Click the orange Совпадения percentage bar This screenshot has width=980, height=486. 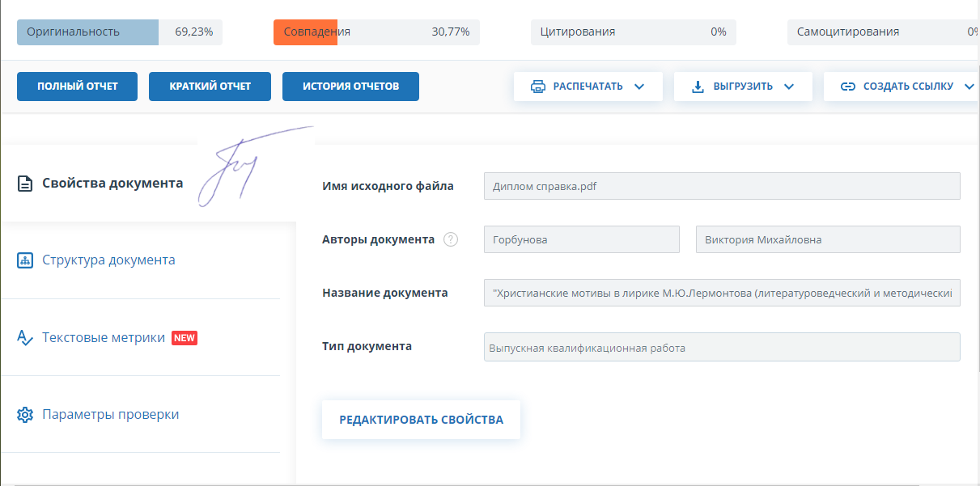(305, 32)
